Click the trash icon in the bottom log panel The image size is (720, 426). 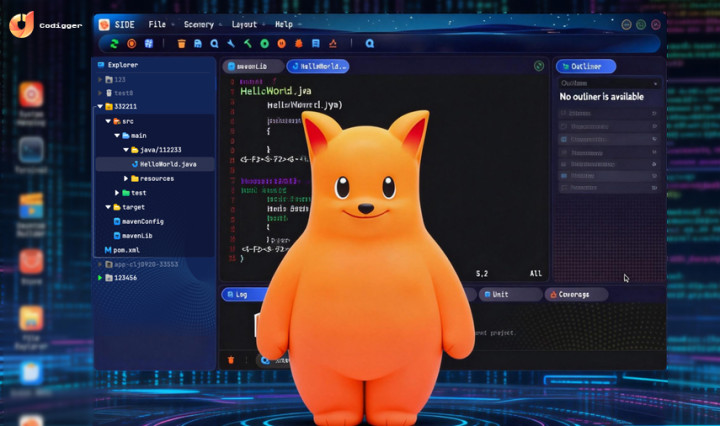point(231,360)
